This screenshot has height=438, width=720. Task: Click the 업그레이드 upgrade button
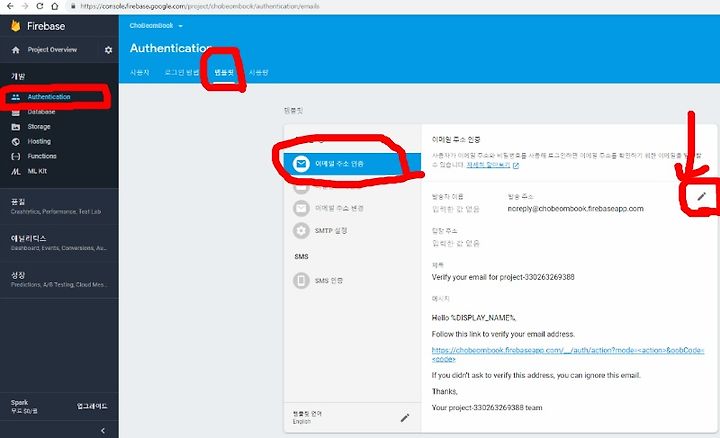click(92, 406)
